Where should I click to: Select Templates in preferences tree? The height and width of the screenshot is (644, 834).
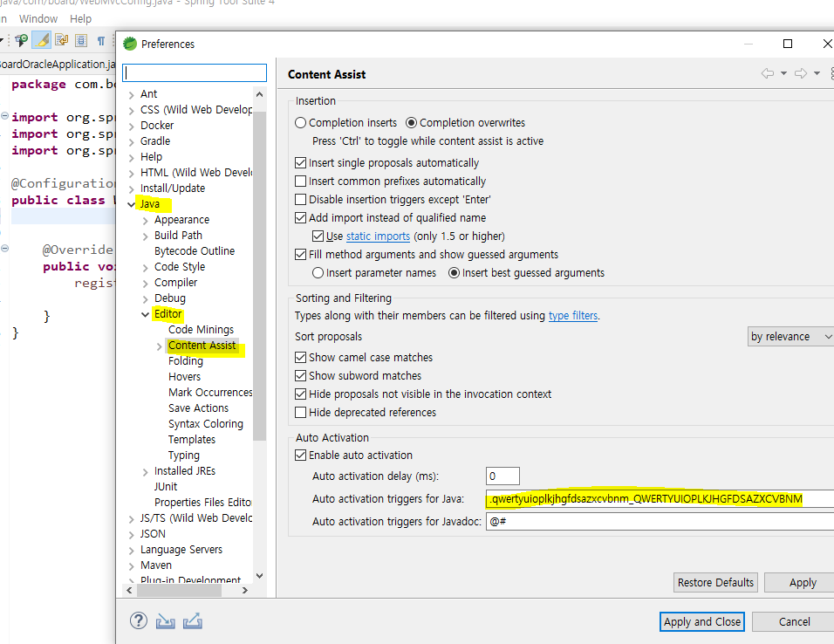[192, 440]
